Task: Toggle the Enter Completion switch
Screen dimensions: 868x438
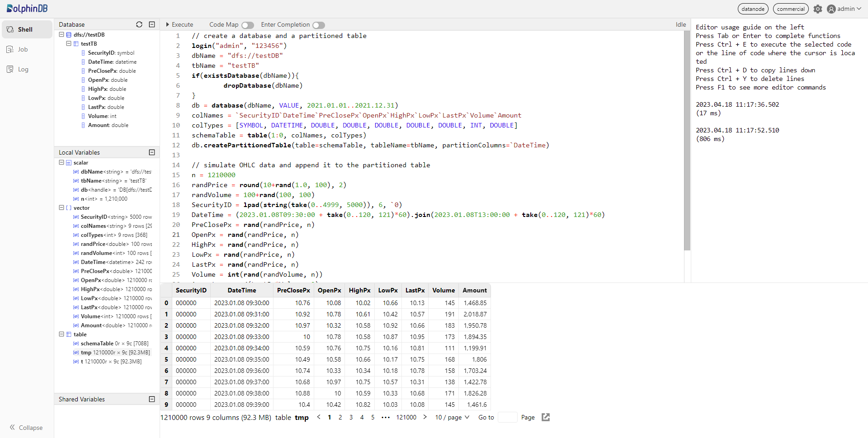Action: 318,25
